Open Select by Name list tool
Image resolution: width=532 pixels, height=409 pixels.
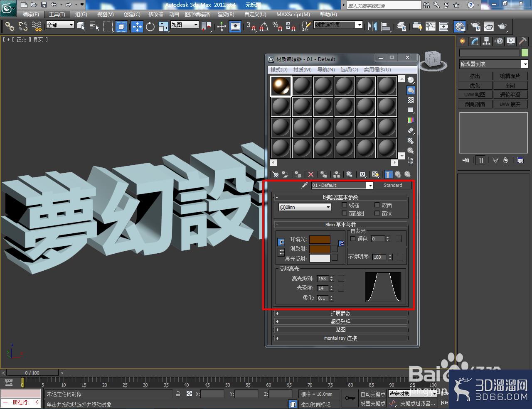coord(94,27)
